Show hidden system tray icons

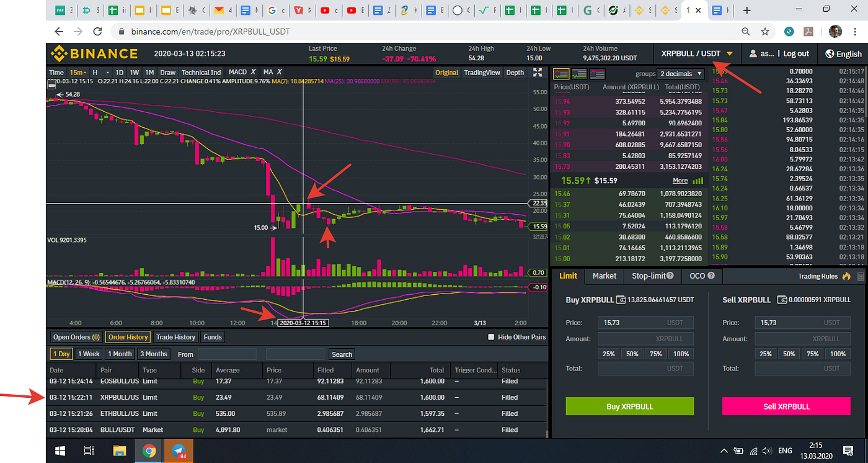coord(724,451)
